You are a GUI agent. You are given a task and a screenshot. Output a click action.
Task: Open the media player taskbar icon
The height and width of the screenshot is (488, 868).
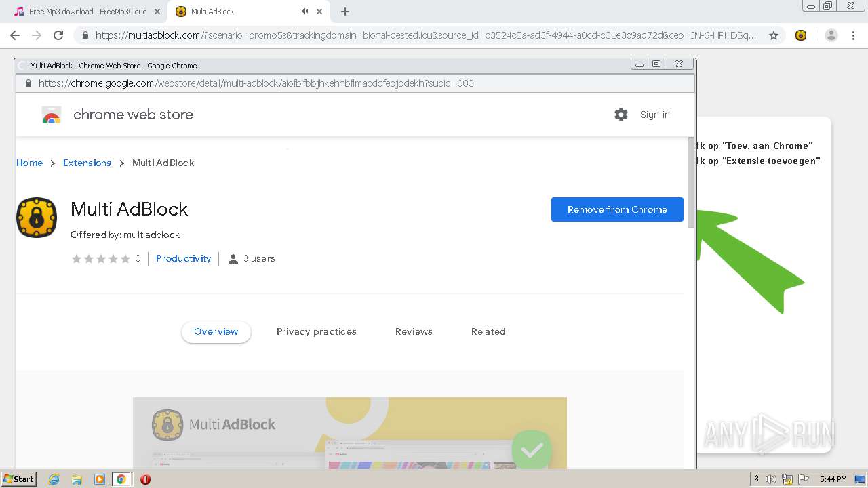tap(99, 479)
